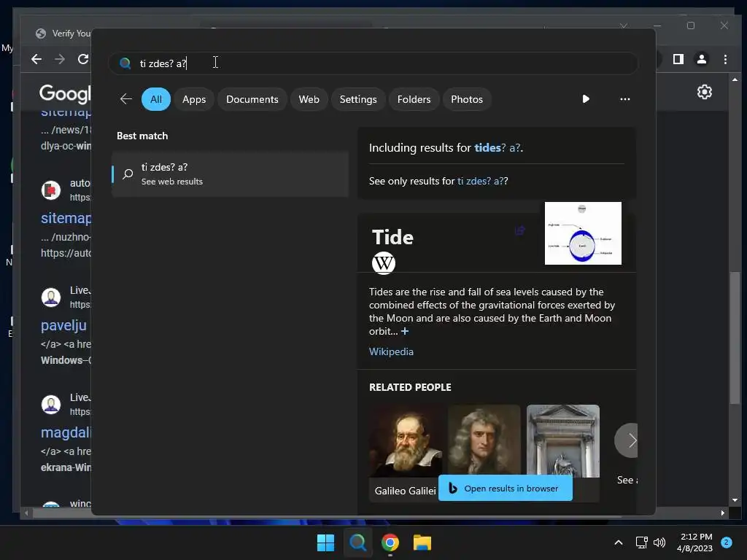The width and height of the screenshot is (747, 560).
Task: Go back using the search panel arrow
Action: point(125,99)
